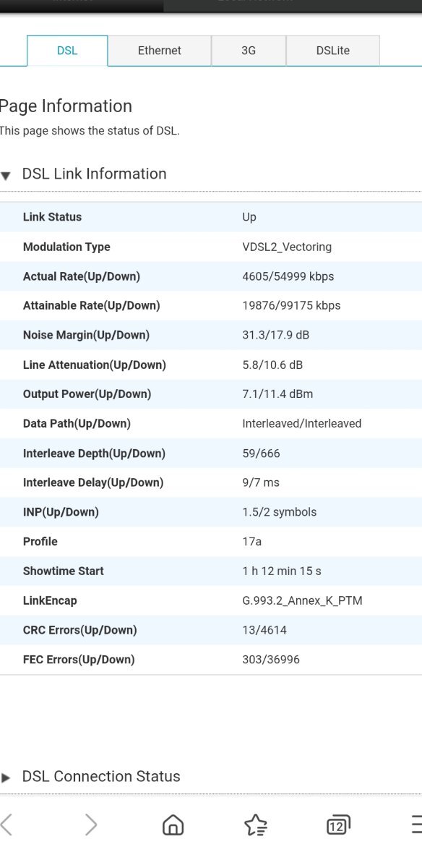Viewport: 422px width, 868px height.
Task: Go back with the browser back arrow
Action: point(7,824)
